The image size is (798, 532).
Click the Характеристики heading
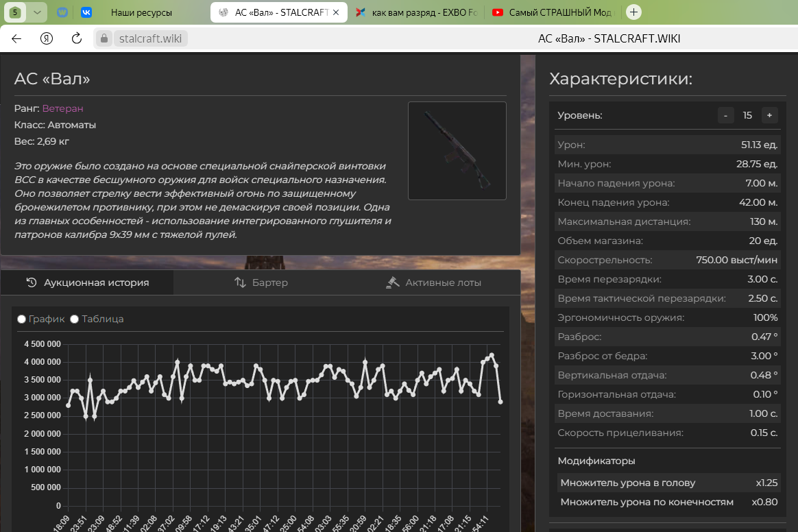click(x=621, y=79)
